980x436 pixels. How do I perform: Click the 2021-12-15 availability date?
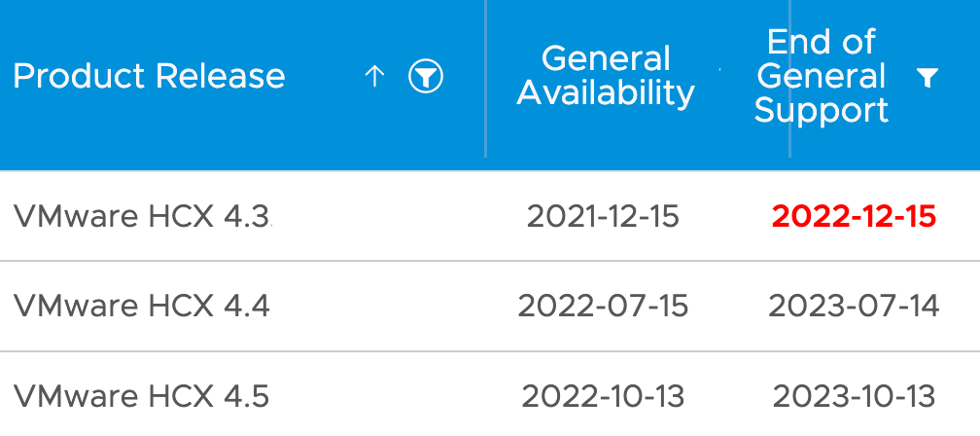point(603,216)
